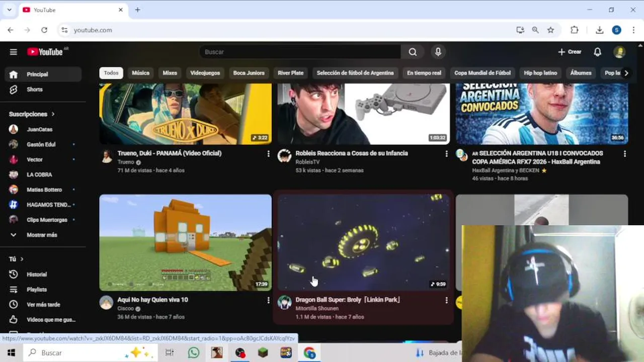Image resolution: width=644 pixels, height=362 pixels.
Task: Open options for Dragon Ball Super video
Action: (x=446, y=300)
